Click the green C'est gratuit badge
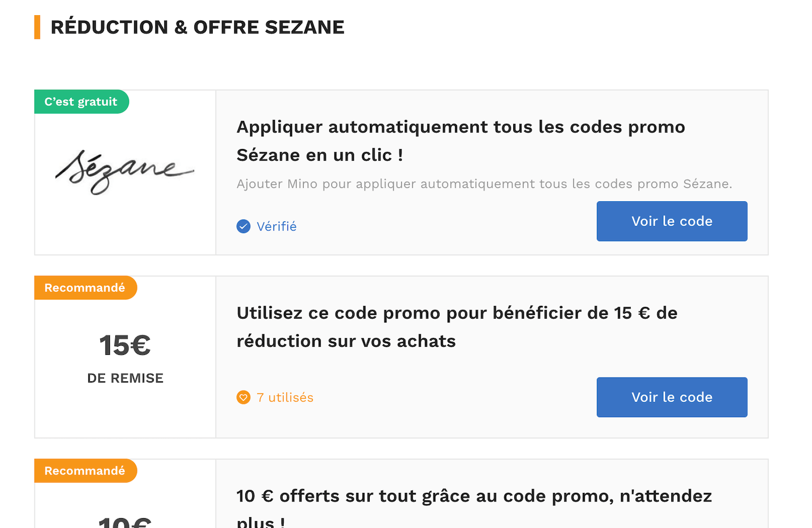Viewport: 812px width, 528px height. [81, 101]
